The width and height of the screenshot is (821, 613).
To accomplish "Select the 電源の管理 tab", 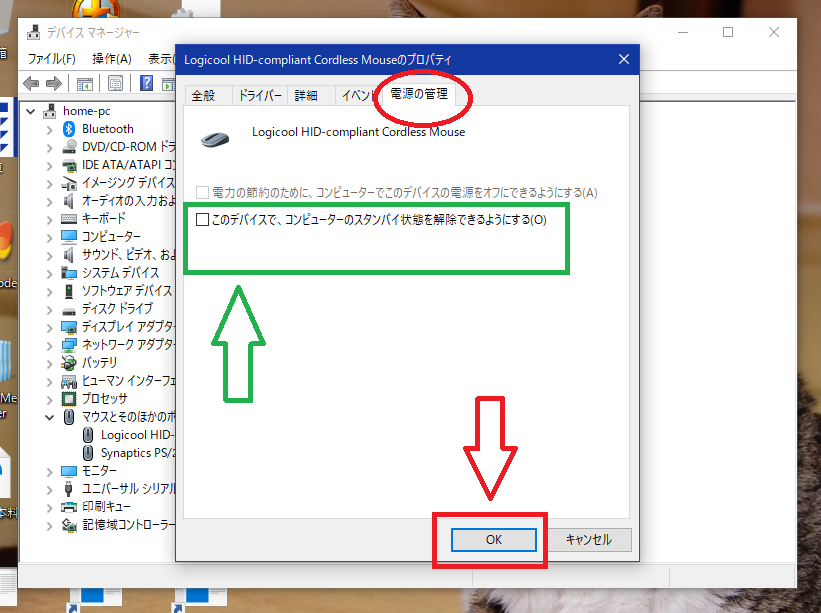I will [419, 94].
